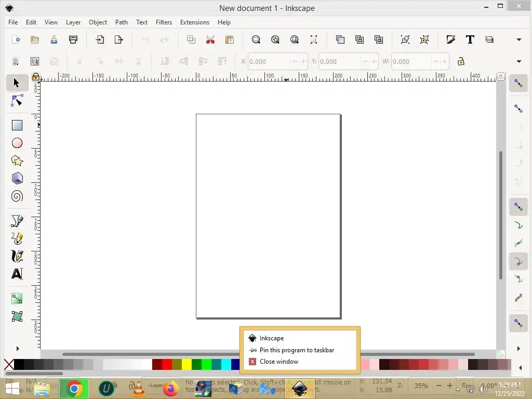Toggle snap to path intersections
This screenshot has height=399, width=532.
click(x=518, y=243)
